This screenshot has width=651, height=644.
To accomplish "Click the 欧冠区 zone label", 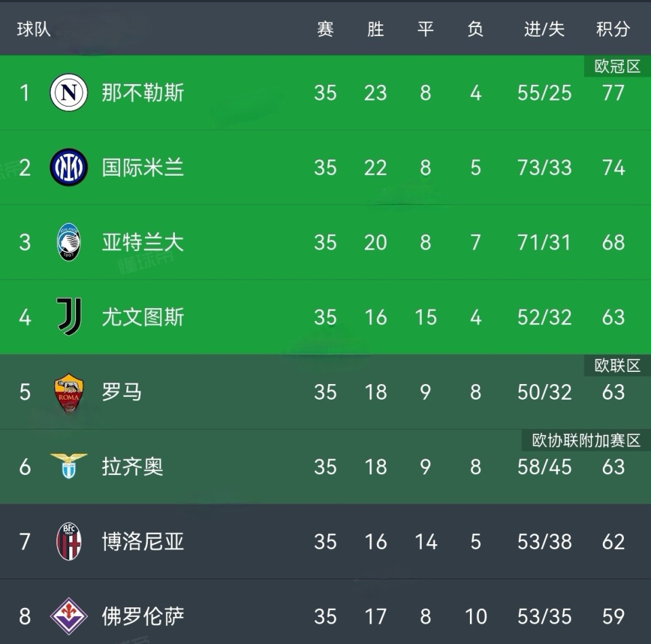I will (617, 67).
